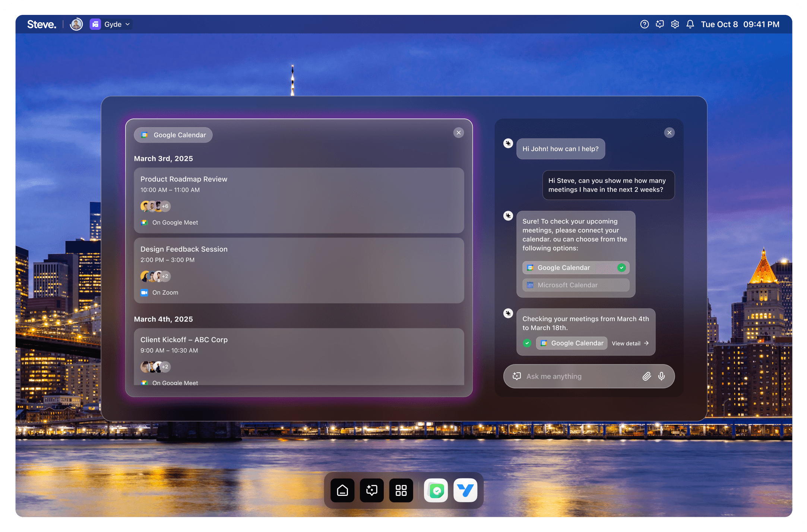
Task: Select the Google Calendar option with checkmark
Action: click(576, 268)
